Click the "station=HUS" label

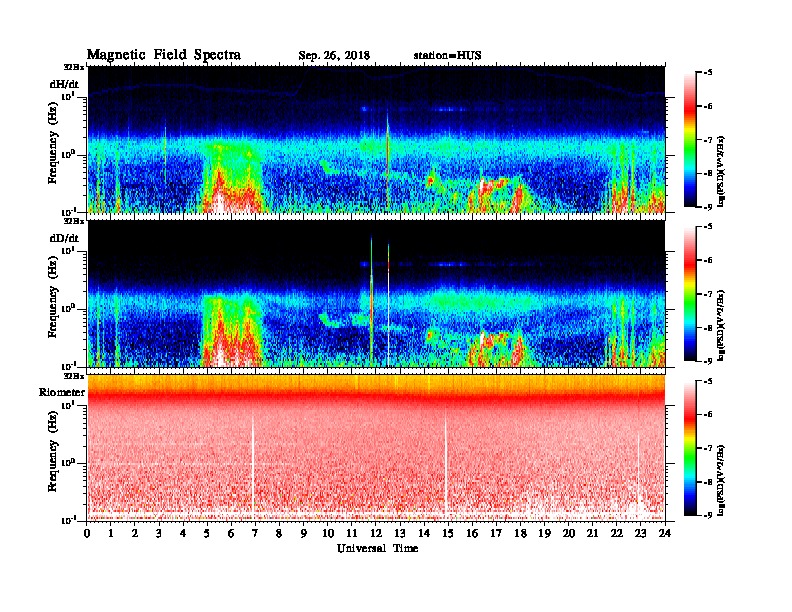[x=447, y=56]
